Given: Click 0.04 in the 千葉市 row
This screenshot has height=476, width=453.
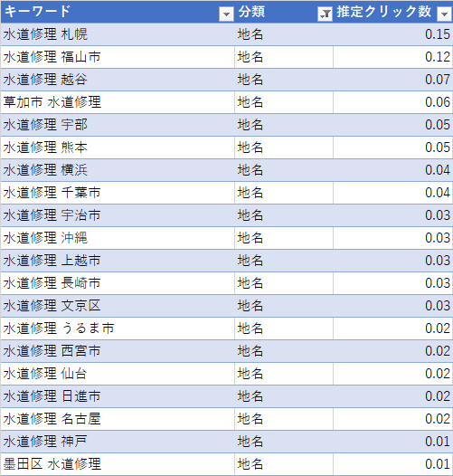Looking at the screenshot, I should pos(438,193).
